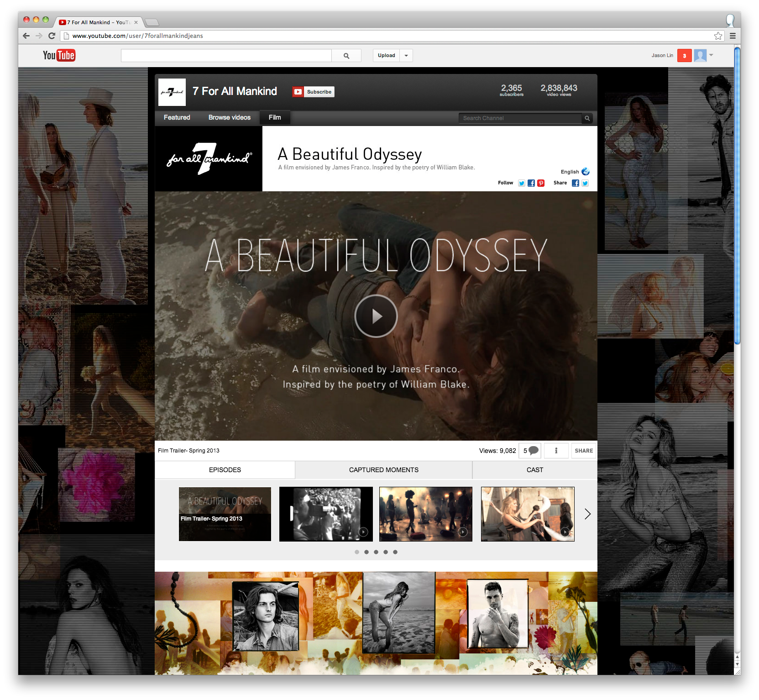Screen dimensions: 759x700
Task: Select fourth carousel page dot
Action: pos(386,552)
